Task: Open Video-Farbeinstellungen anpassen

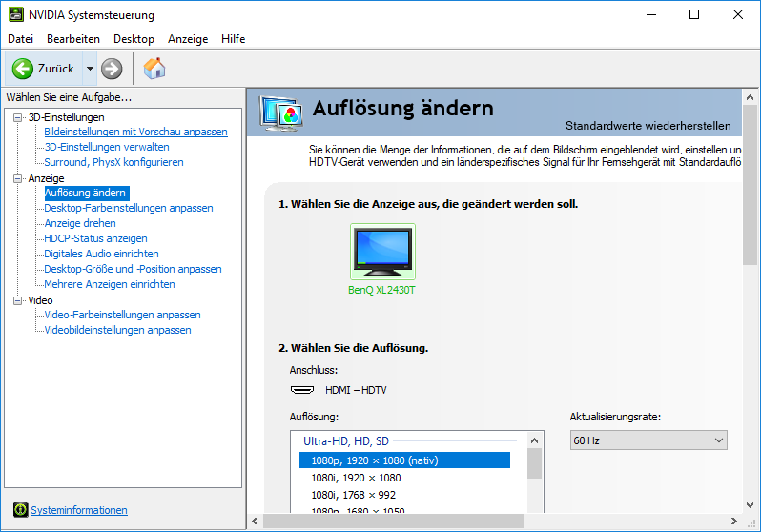Action: (x=122, y=315)
